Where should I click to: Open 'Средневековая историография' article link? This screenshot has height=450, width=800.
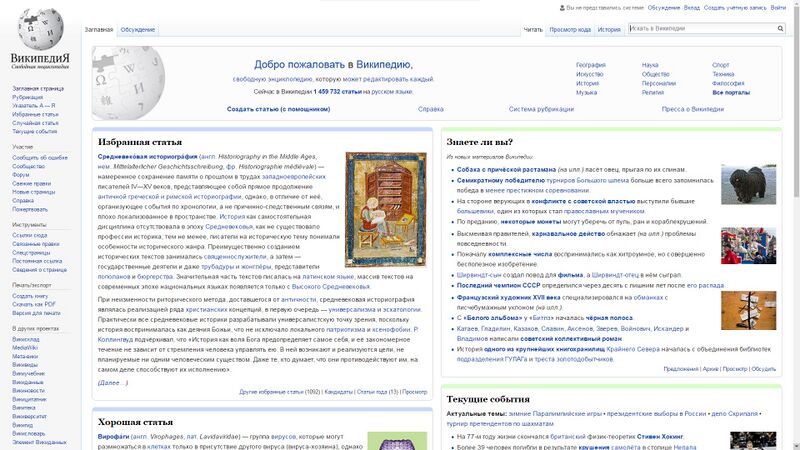click(147, 157)
